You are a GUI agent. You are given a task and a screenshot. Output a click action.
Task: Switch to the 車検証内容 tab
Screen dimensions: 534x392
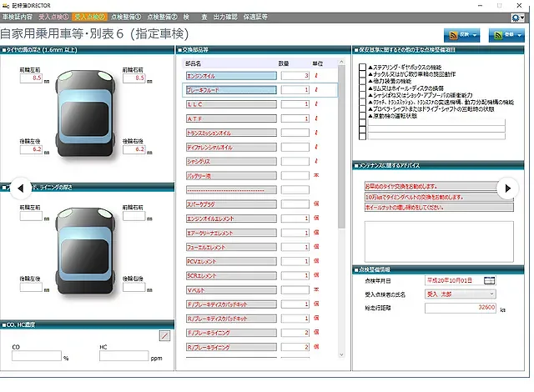18,16
